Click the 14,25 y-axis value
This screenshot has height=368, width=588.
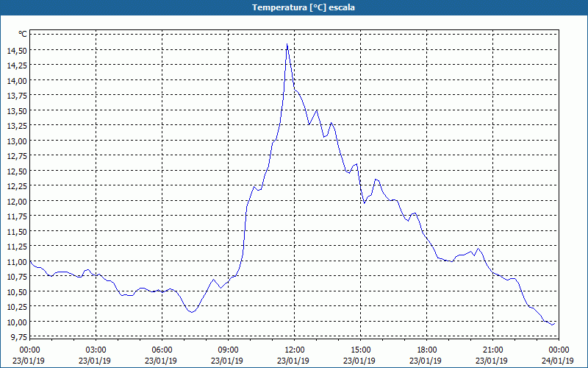17,66
